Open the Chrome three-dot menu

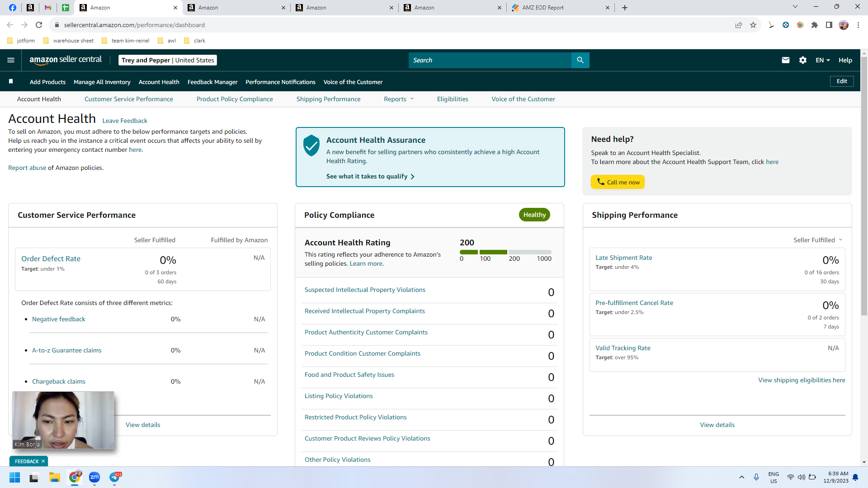(x=858, y=25)
